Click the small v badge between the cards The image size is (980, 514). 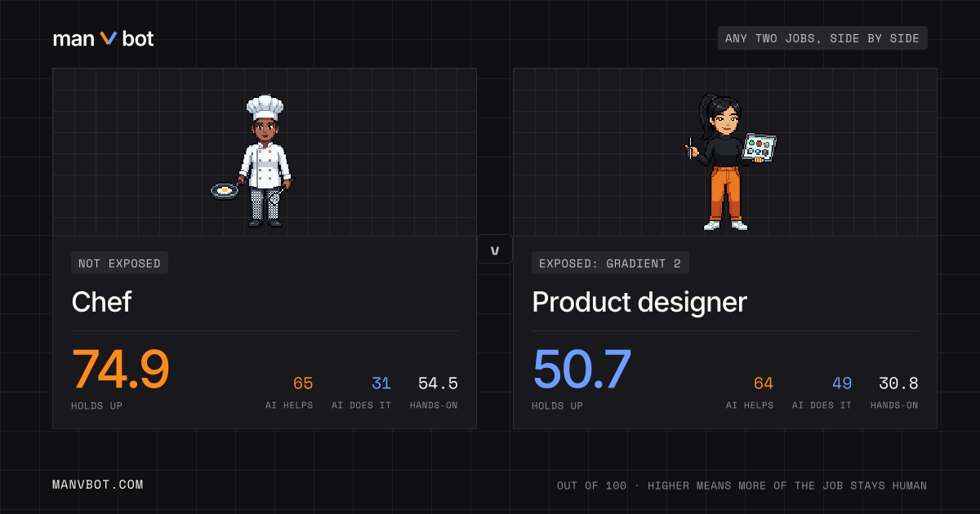pos(494,250)
